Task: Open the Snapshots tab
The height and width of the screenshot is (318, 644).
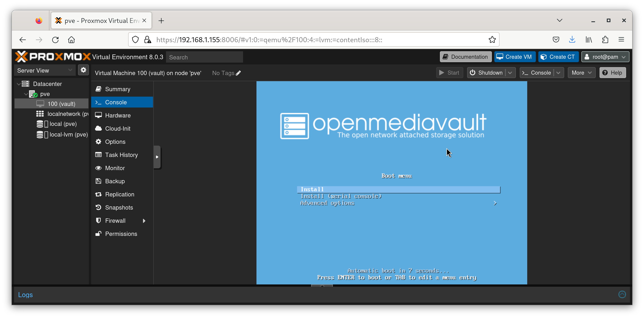Action: click(x=122, y=208)
